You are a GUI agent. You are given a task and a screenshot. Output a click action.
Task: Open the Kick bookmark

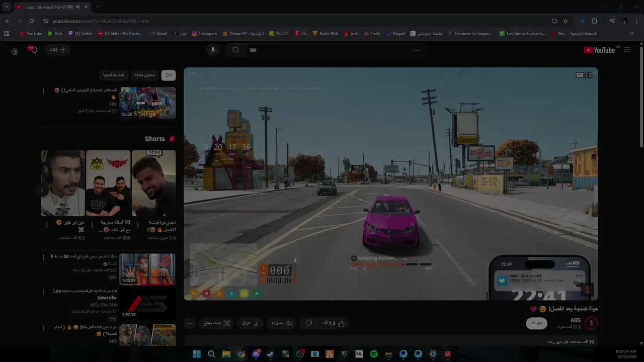pos(55,33)
